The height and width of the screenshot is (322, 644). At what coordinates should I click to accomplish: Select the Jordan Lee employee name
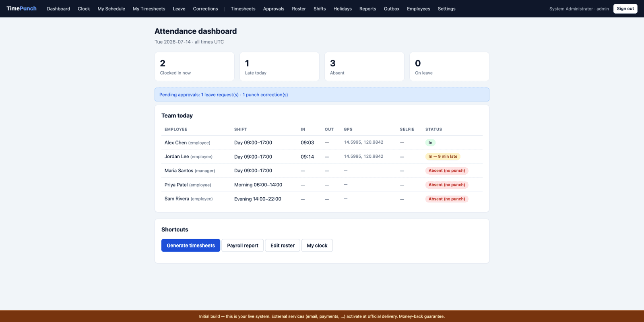[x=177, y=157]
